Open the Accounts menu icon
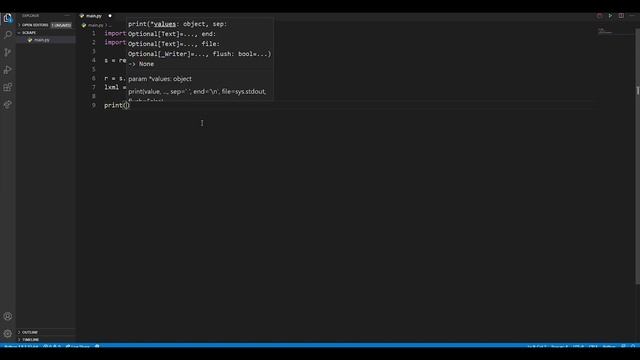Image resolution: width=640 pixels, height=360 pixels. 8,316
